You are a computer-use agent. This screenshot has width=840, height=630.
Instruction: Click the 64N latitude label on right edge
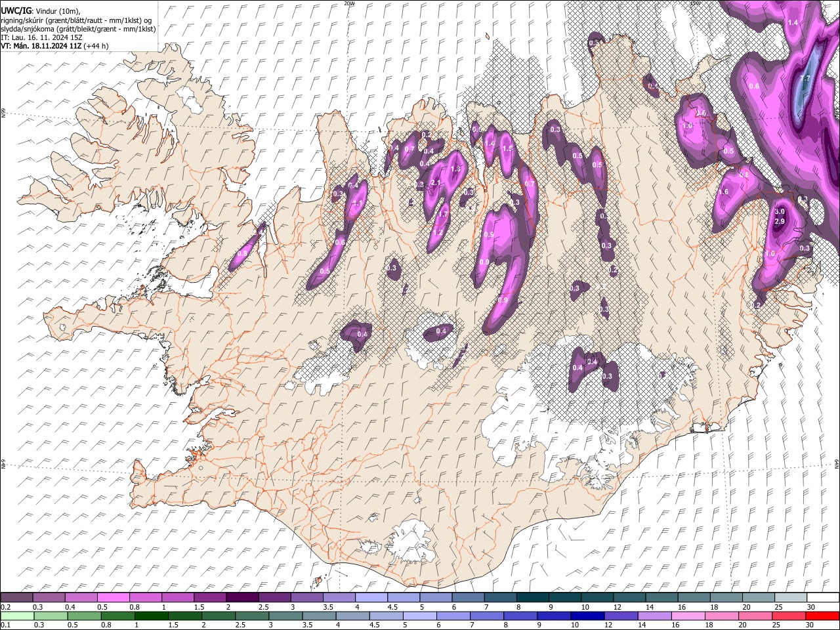(x=837, y=464)
